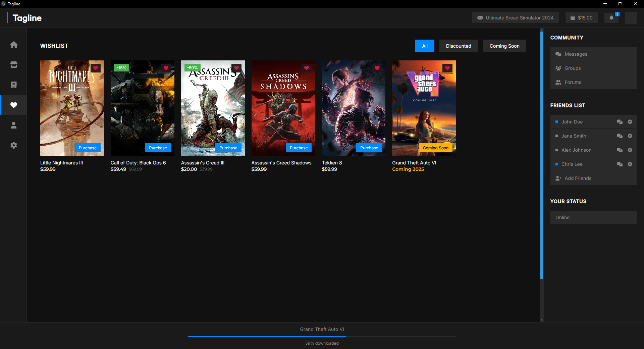Open settings gear for Jane Smith
This screenshot has height=349, width=644.
630,136
